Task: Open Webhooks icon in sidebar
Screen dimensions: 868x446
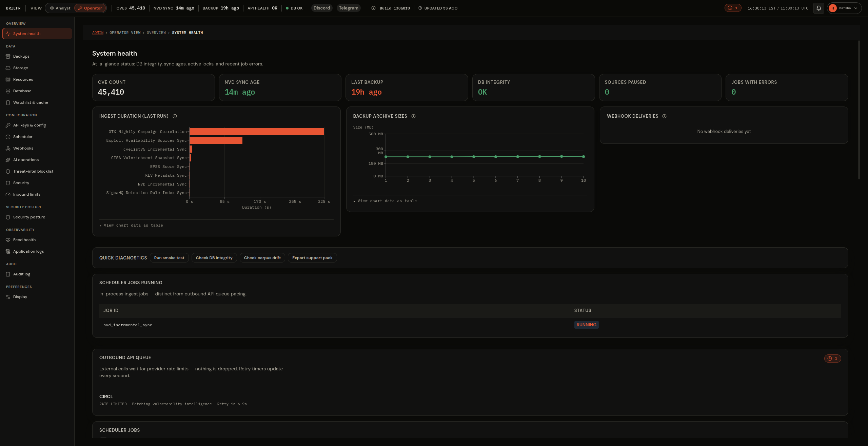Action: (x=8, y=148)
